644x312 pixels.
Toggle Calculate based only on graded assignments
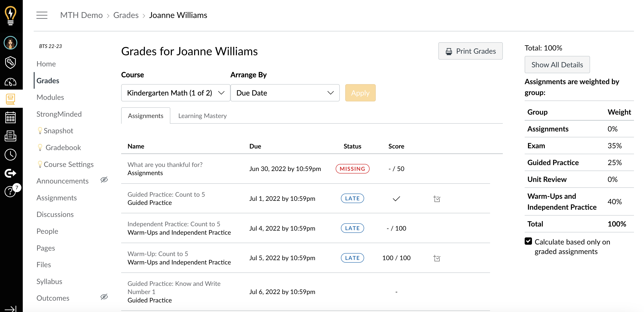tap(528, 241)
